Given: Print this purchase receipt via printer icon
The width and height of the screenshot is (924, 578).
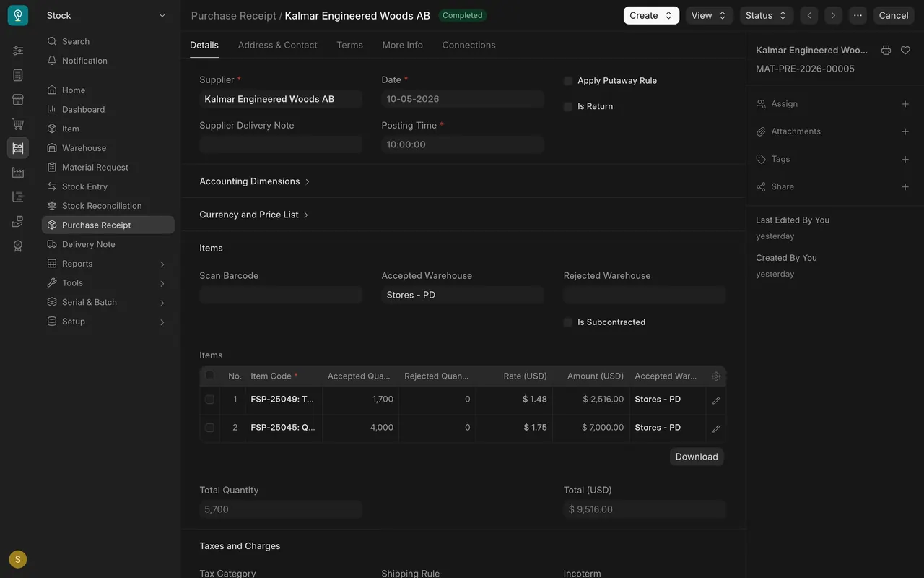Looking at the screenshot, I should (886, 51).
